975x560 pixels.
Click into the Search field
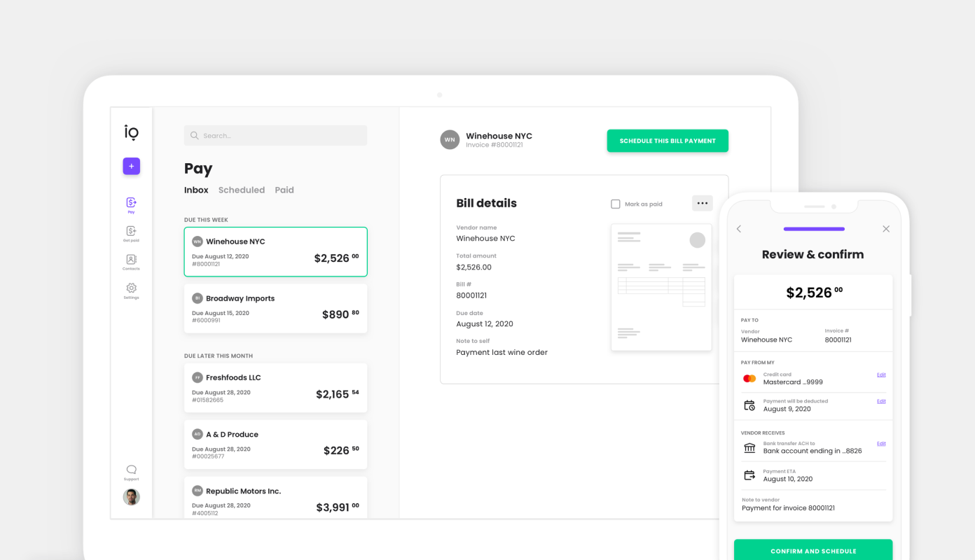click(x=275, y=136)
